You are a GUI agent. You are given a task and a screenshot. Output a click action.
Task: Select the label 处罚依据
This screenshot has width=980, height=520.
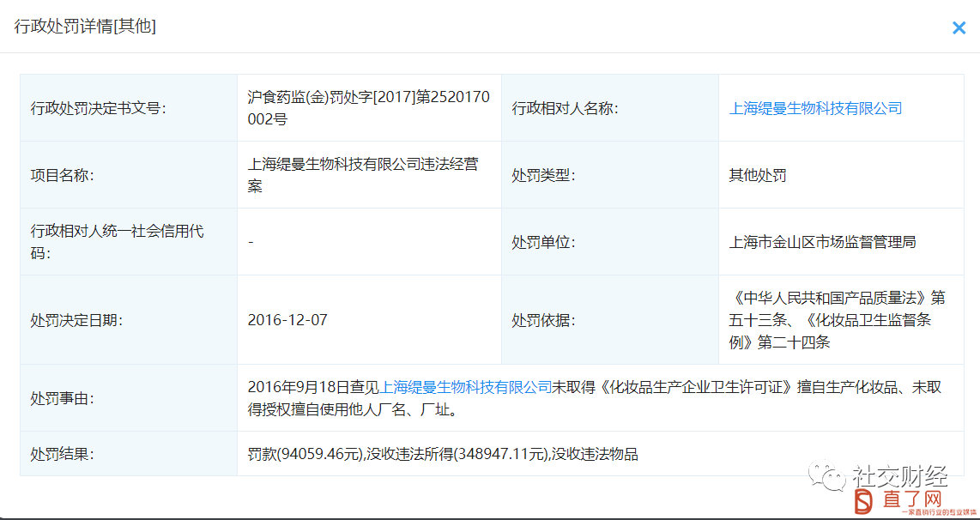[543, 321]
